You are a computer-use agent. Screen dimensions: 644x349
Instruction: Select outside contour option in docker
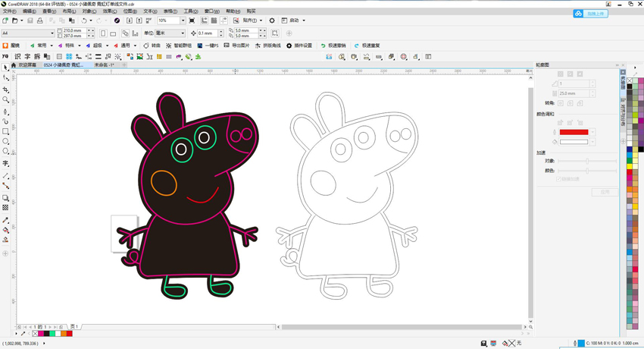[580, 74]
